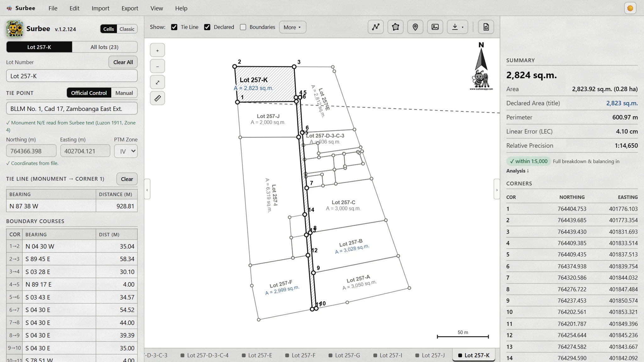Open the More dropdown
The width and height of the screenshot is (644, 362).
pos(292,27)
